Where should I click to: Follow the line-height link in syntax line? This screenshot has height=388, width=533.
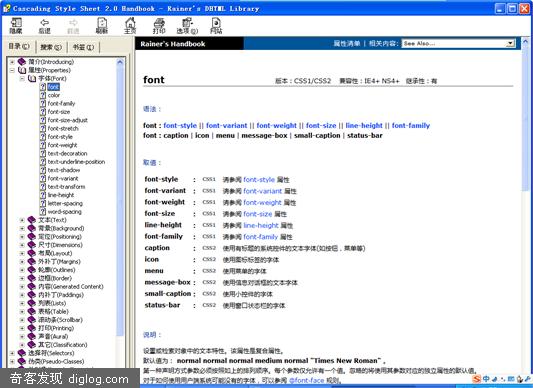pyautogui.click(x=364, y=125)
